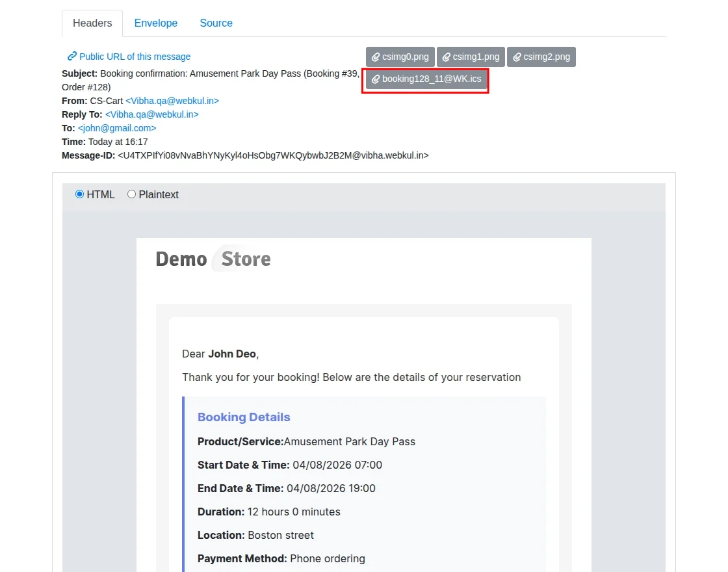Click the From address Vibha.qa@webkul.in
Image resolution: width=728 pixels, height=572 pixels.
172,101
